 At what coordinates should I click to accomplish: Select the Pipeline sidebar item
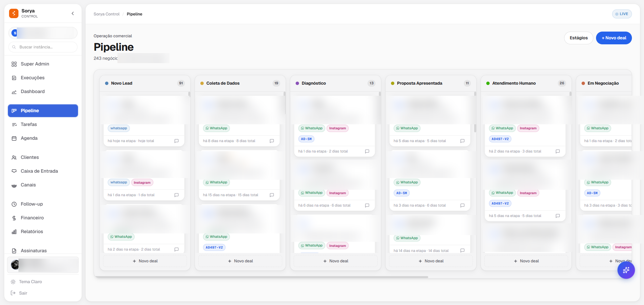pyautogui.click(x=43, y=111)
